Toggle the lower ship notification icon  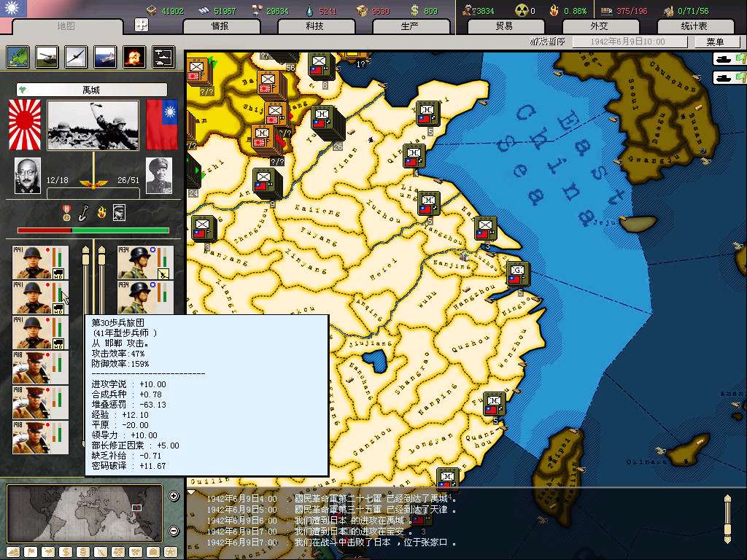[729, 77]
